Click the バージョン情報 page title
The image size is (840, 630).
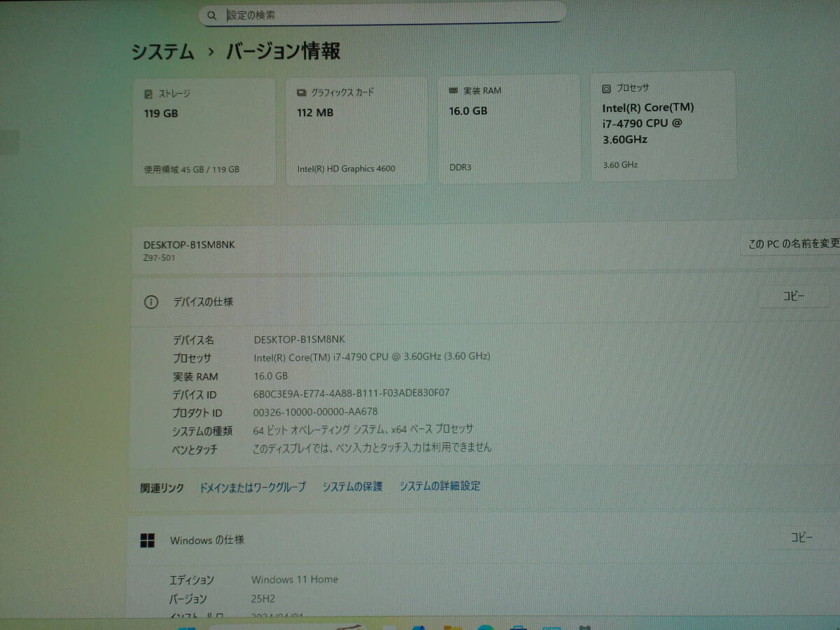(x=283, y=51)
